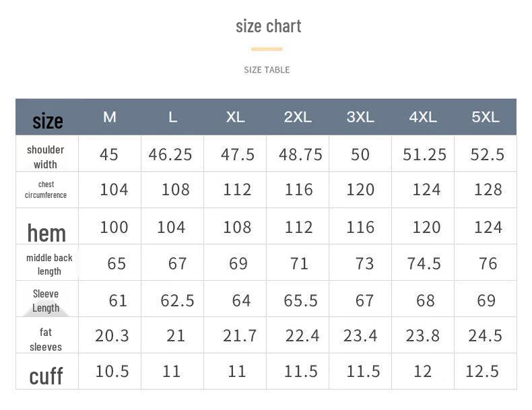Screen dimensions: 532x410
Task: Select the 128 chest circumference cell
Action: [x=488, y=190]
